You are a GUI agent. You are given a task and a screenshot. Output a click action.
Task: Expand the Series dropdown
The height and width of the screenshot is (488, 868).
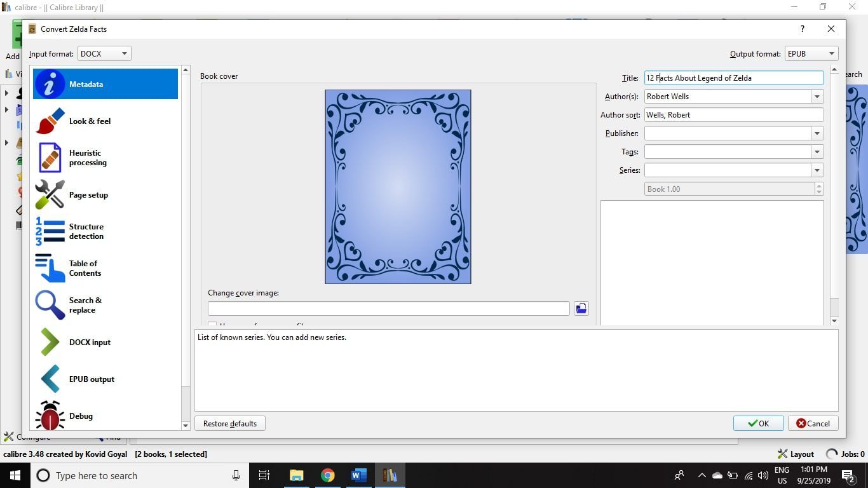pyautogui.click(x=817, y=170)
